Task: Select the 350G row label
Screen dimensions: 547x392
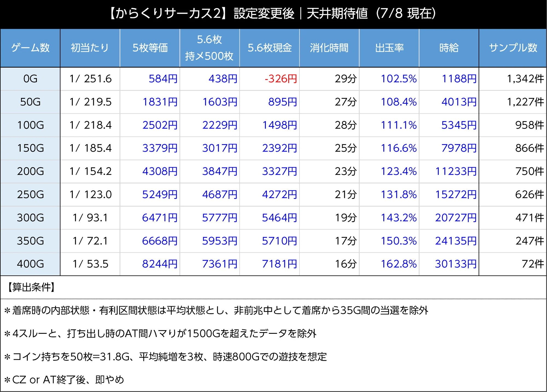Action: click(30, 241)
